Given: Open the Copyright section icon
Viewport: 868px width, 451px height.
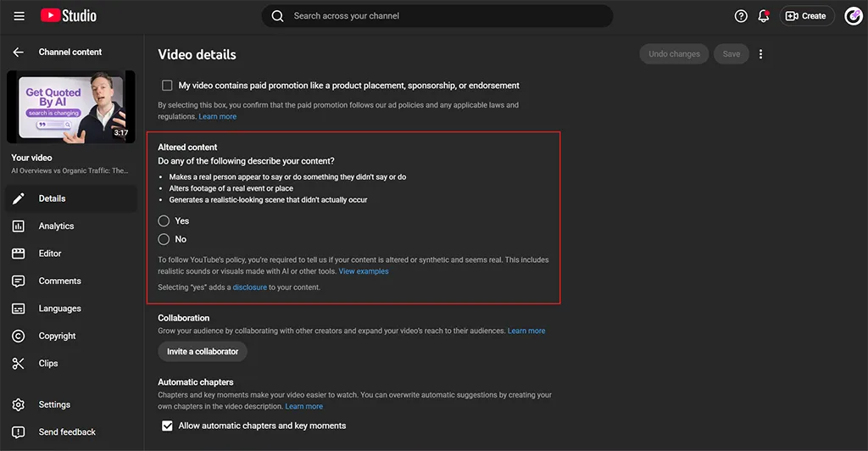Looking at the screenshot, I should click(x=19, y=337).
